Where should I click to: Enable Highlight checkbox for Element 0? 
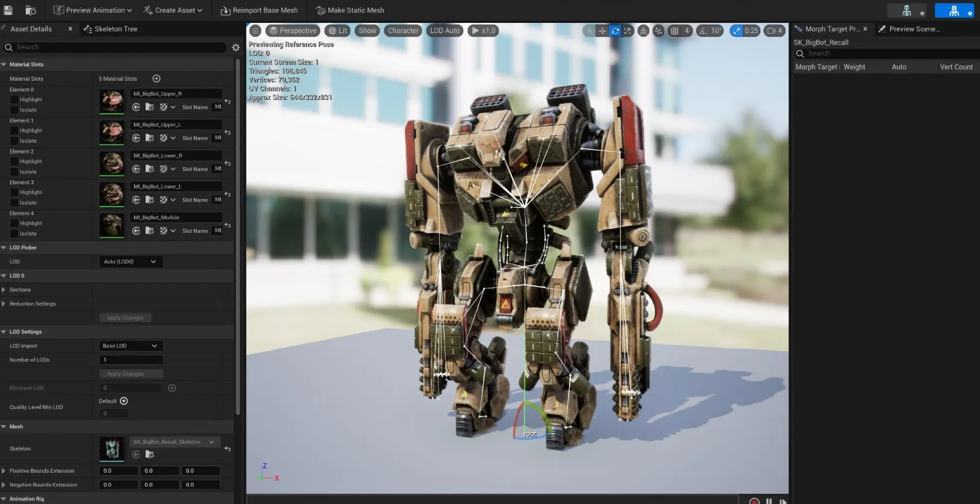tap(14, 99)
